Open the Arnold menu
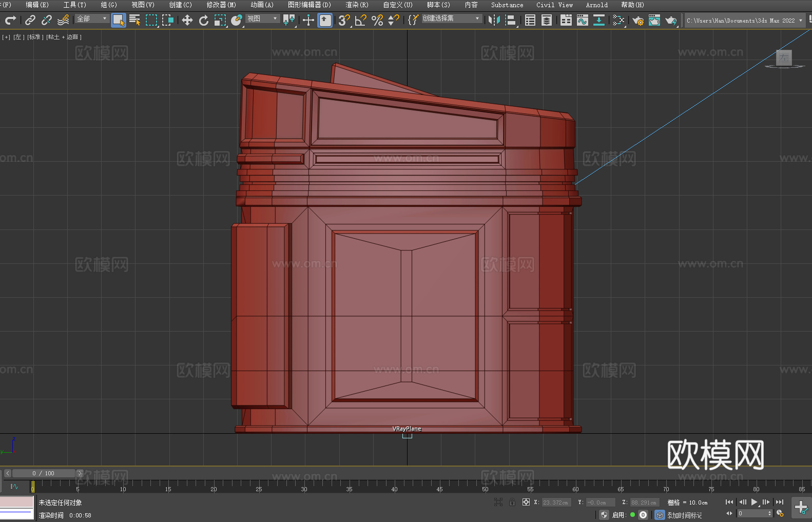The image size is (812, 522). tap(597, 5)
